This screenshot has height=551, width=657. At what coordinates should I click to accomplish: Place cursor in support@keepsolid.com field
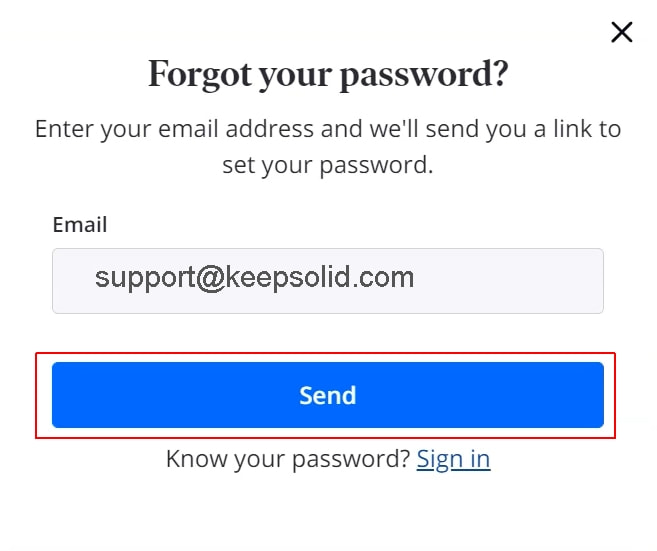(x=328, y=281)
